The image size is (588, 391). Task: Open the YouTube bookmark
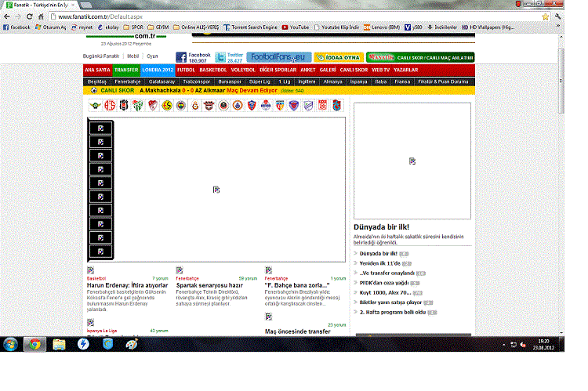point(296,27)
